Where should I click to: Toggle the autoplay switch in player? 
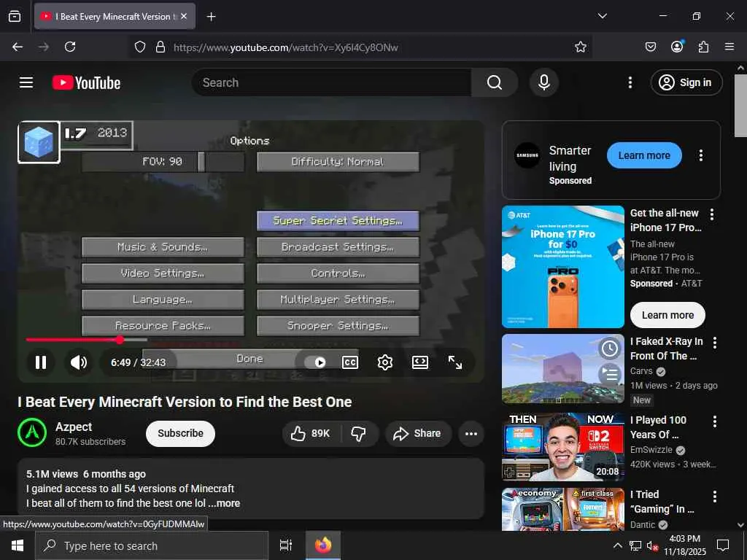pyautogui.click(x=315, y=363)
